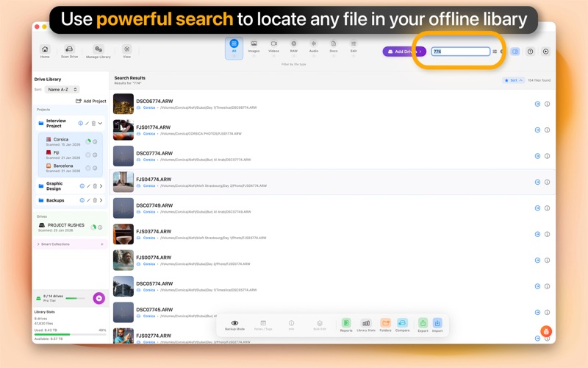Click the Fiji drive status circle
This screenshot has width=588, height=368.
[x=88, y=155]
